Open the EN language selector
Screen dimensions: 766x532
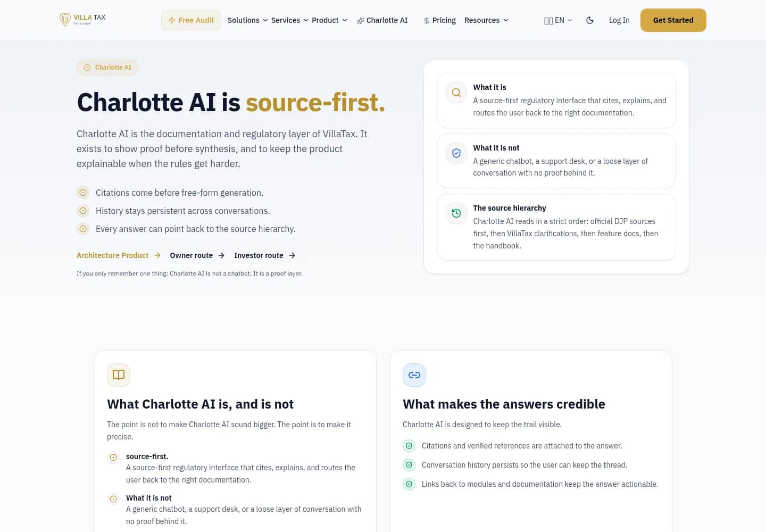558,20
